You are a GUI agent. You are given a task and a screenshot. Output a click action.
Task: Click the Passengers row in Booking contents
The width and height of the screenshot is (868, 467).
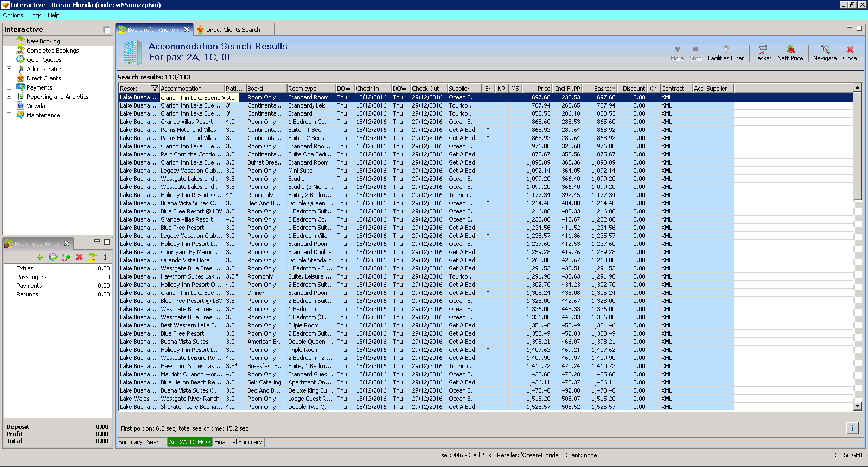(x=58, y=277)
